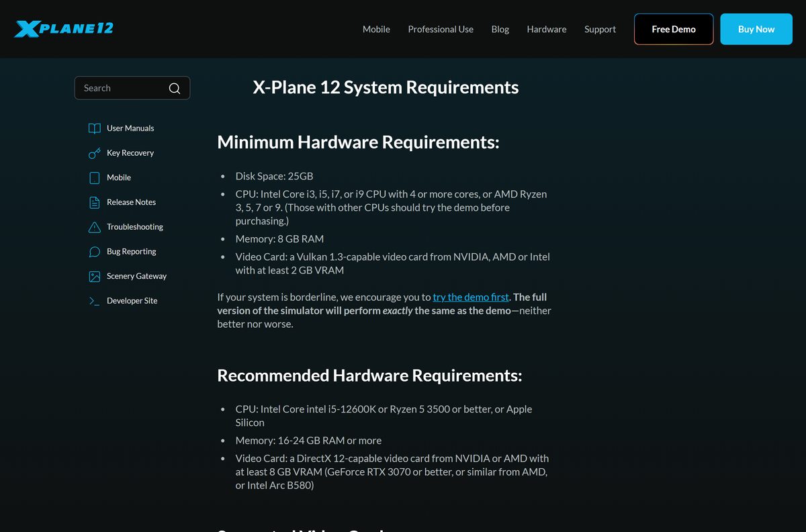Open the Developer Site sidebar link
The width and height of the screenshot is (806, 532).
coord(132,301)
